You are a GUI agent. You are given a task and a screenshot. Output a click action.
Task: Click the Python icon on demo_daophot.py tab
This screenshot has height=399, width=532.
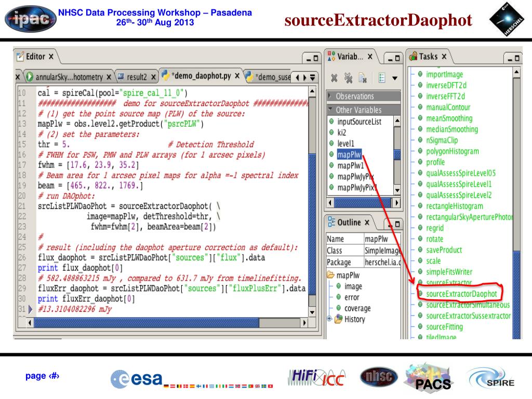tap(166, 75)
